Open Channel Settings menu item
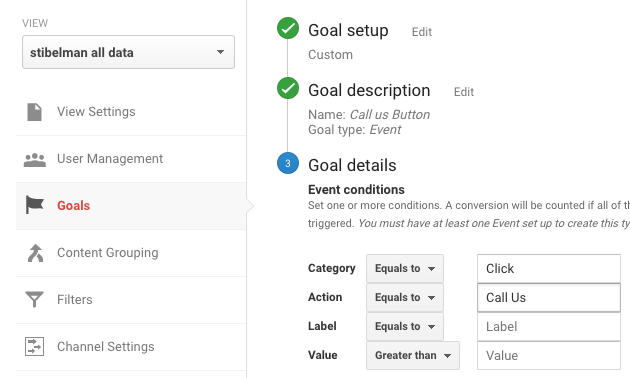The width and height of the screenshot is (630, 378). coord(131,347)
